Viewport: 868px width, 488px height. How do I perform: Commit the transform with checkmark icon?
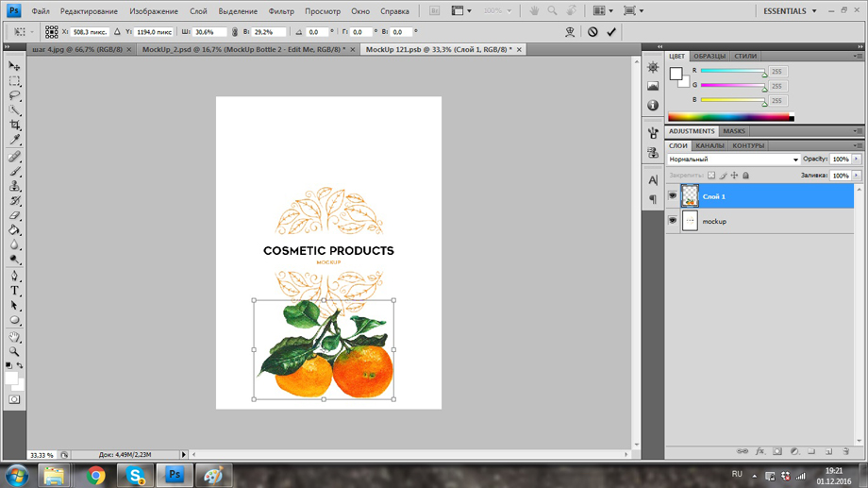(x=611, y=32)
